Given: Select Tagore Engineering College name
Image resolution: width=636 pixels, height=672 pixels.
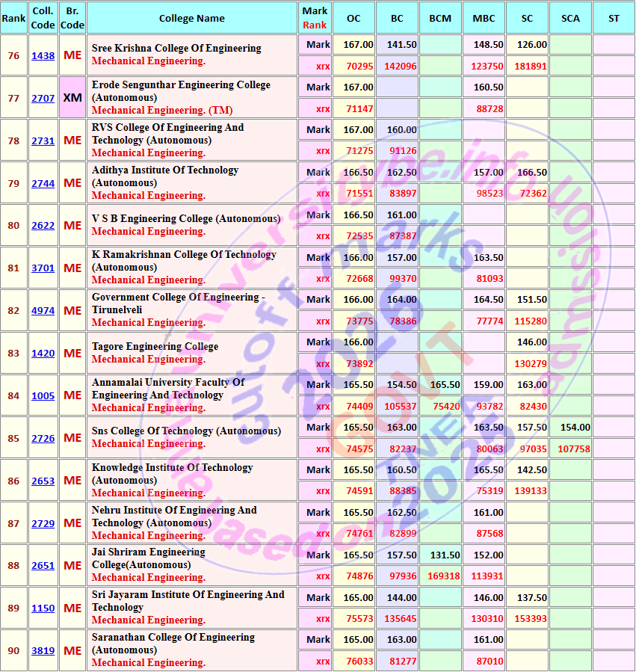Looking at the screenshot, I should [x=155, y=346].
